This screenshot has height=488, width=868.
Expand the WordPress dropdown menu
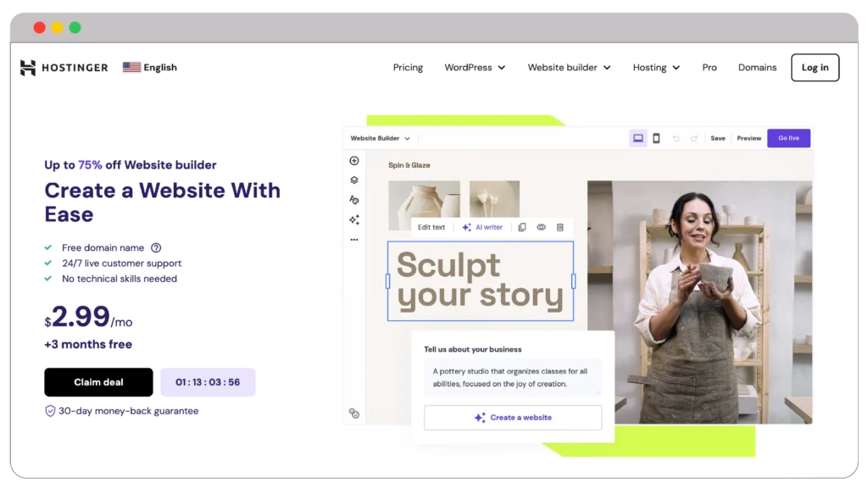[475, 68]
